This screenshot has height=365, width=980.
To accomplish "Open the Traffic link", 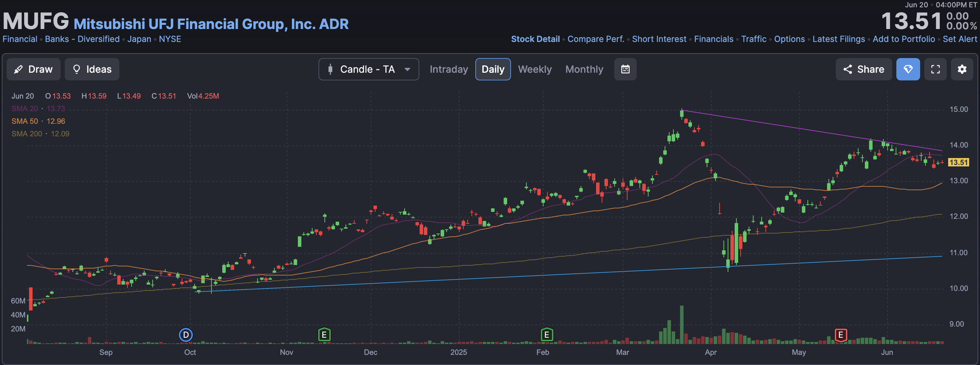I will click(754, 39).
